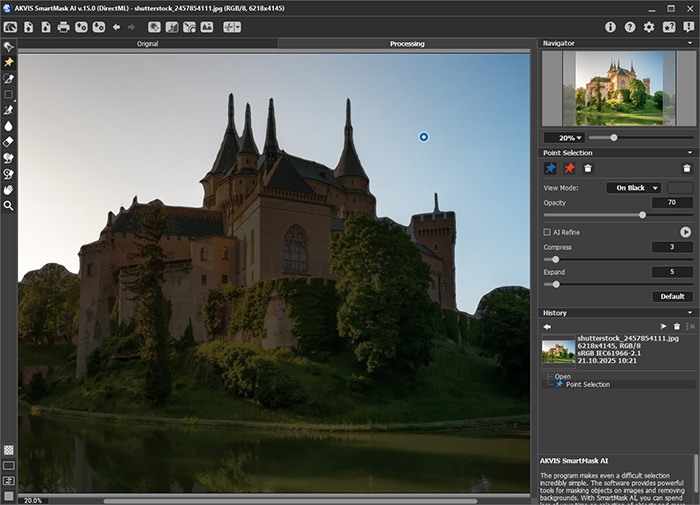Click the Undo left arrow in toolbar
The height and width of the screenshot is (505, 700).
click(116, 27)
